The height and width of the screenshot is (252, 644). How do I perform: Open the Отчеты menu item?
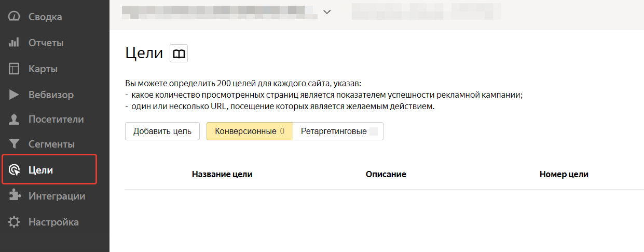(46, 43)
